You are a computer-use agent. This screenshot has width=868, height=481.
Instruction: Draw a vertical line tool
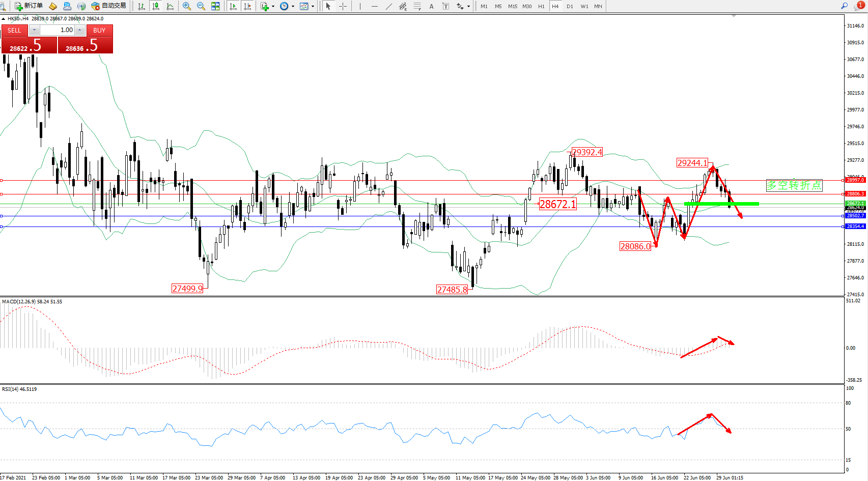pyautogui.click(x=360, y=6)
